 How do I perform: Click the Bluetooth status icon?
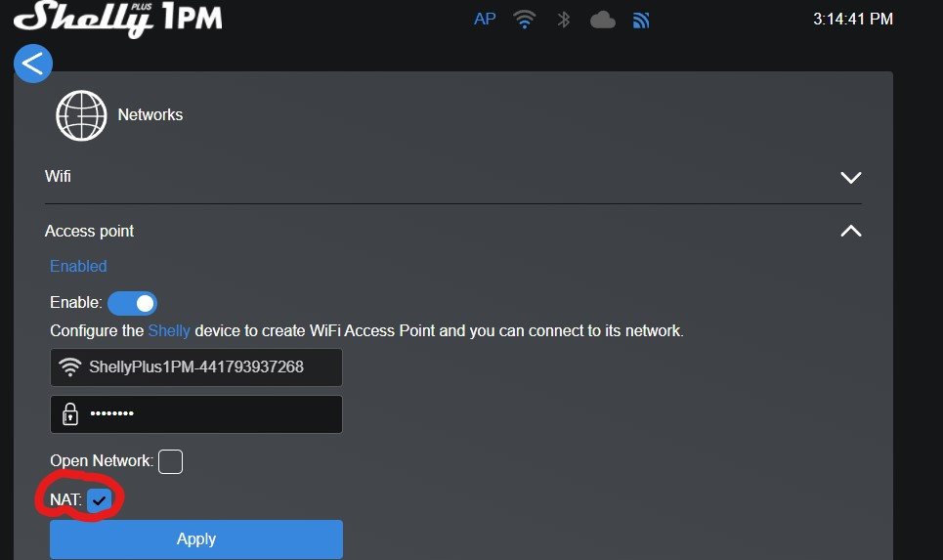(563, 20)
